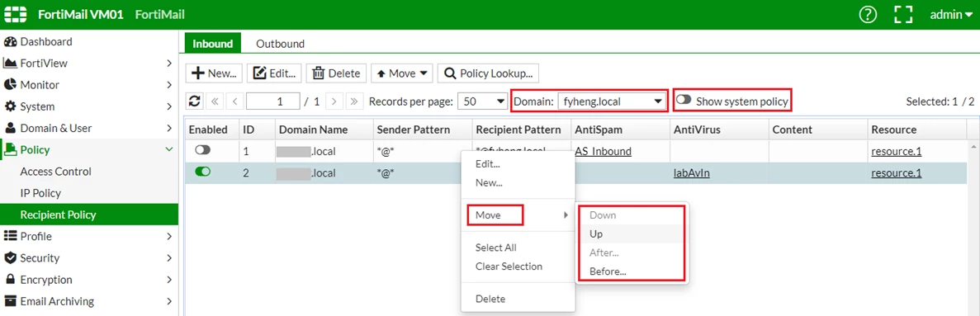Viewport: 980px width, 316px height.
Task: Open the Domain selector dropdown
Action: coord(612,101)
